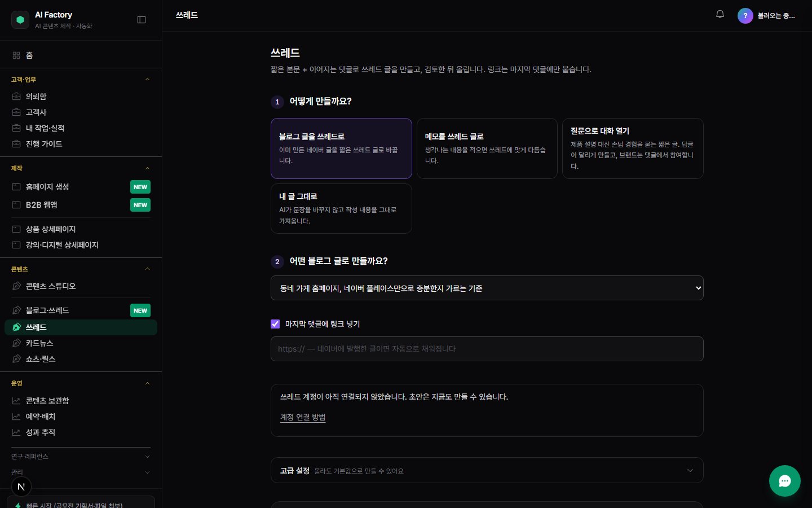Collapse the 콘텐츠 sidebar section
The height and width of the screenshot is (508, 812).
click(81, 269)
